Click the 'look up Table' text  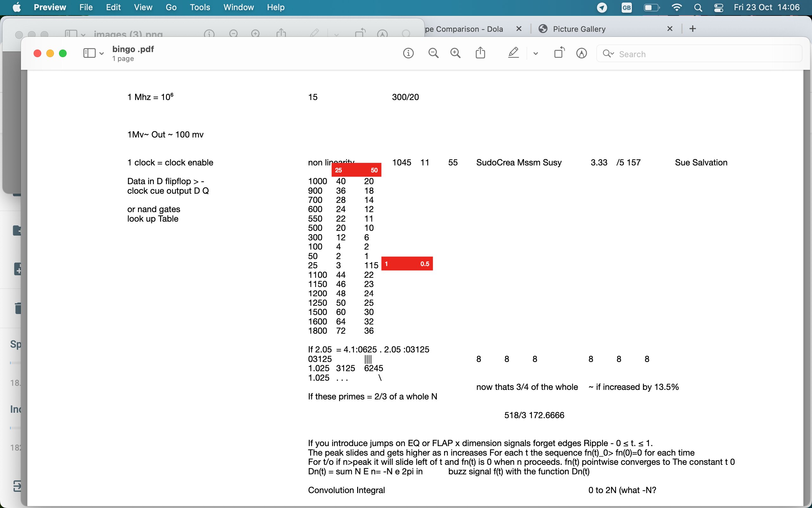click(x=153, y=219)
